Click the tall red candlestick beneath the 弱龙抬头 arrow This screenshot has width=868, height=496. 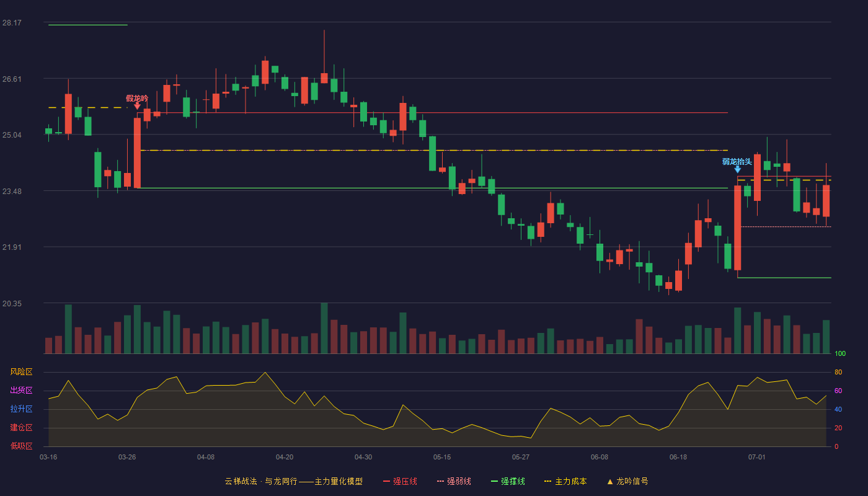(x=737, y=228)
